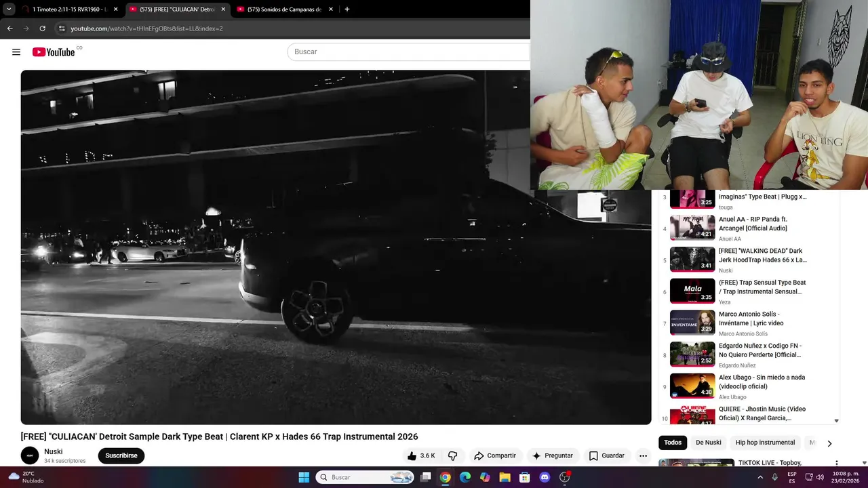Play Marco Antonio Solís Invéntame thumbnail

(692, 323)
